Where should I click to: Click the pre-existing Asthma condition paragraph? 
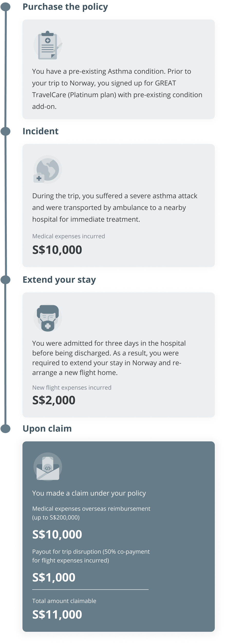tap(117, 89)
